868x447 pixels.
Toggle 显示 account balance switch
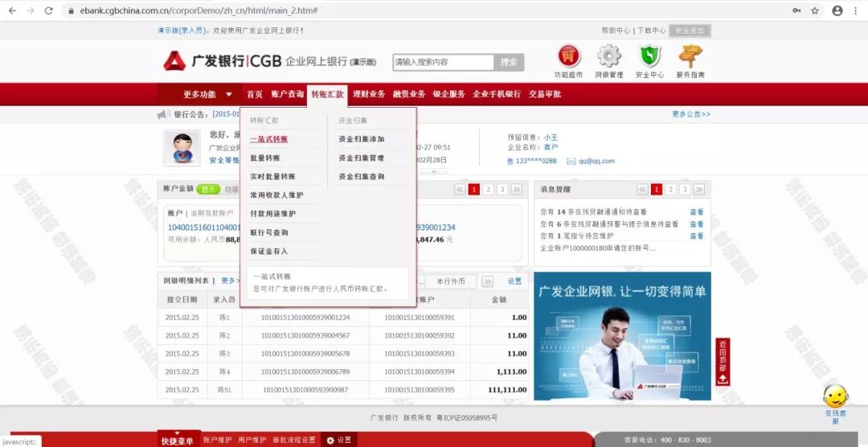click(x=208, y=190)
